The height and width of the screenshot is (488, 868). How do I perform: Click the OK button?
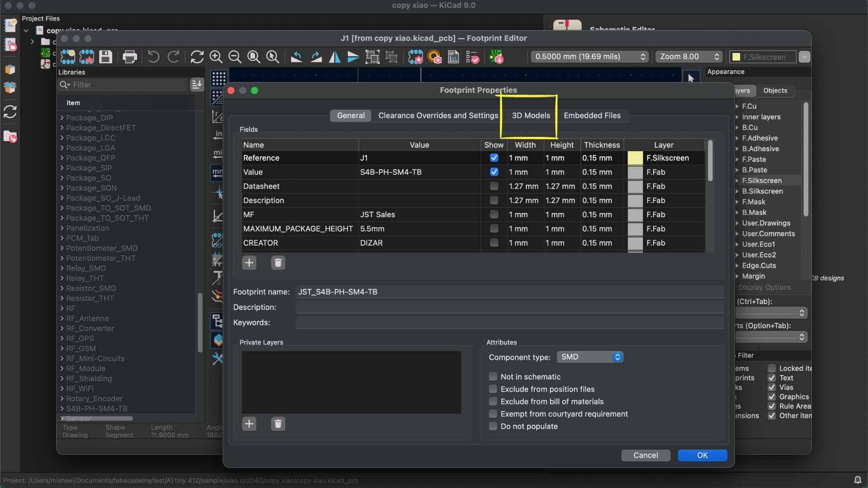click(702, 455)
